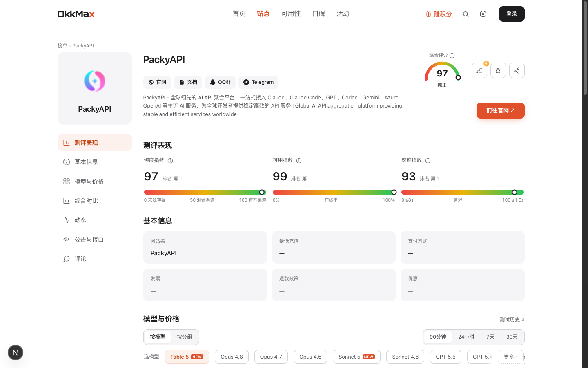Go to 口碑 in top navigation
The height and width of the screenshot is (368, 588).
(318, 14)
